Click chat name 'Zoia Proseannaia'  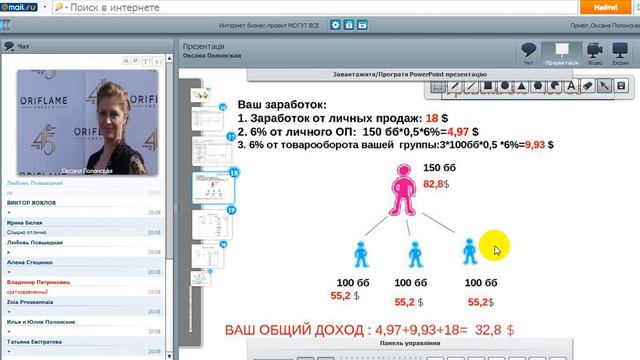click(30, 302)
